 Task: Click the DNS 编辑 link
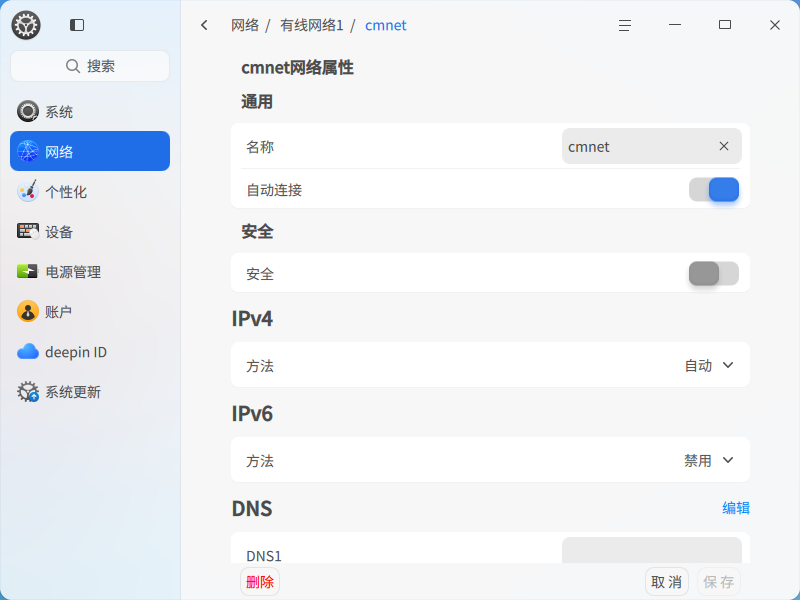pyautogui.click(x=736, y=508)
